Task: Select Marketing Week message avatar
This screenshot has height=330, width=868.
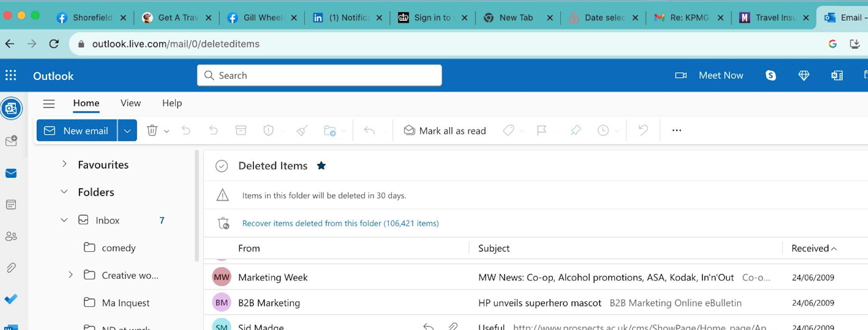Action: (222, 277)
